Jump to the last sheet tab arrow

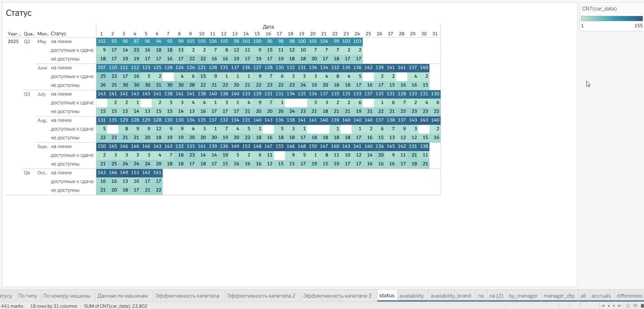coord(619,306)
